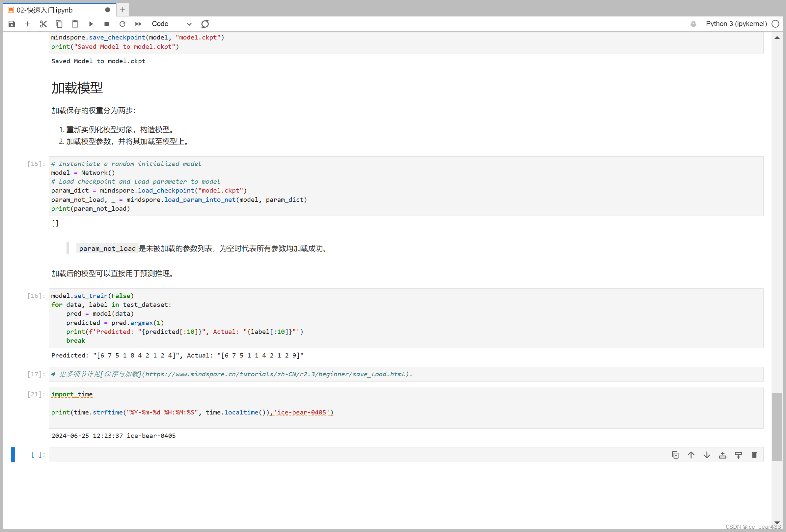This screenshot has width=786, height=532.
Task: Click the text 加载后的模型可以直接用于预测推理
Action: 113,274
